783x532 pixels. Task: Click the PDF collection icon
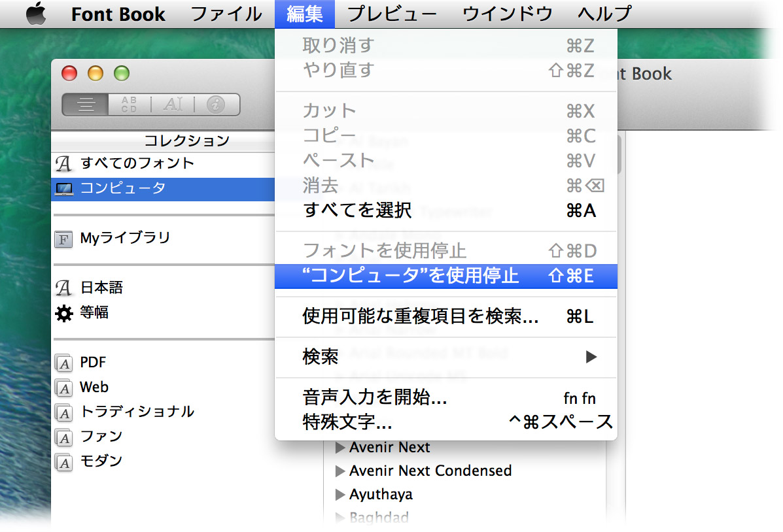[x=63, y=363]
